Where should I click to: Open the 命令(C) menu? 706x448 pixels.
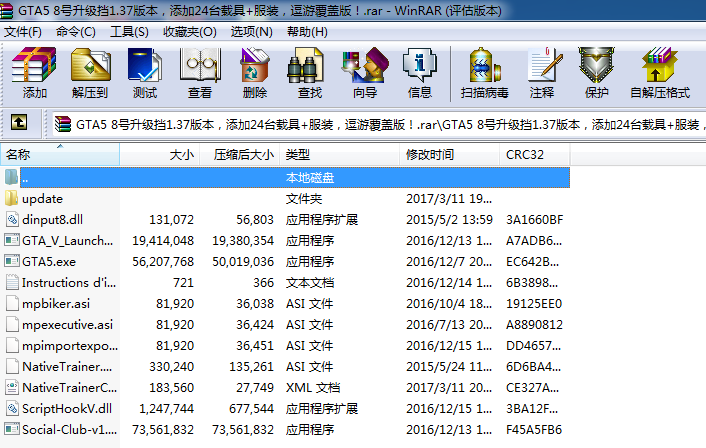coord(76,32)
